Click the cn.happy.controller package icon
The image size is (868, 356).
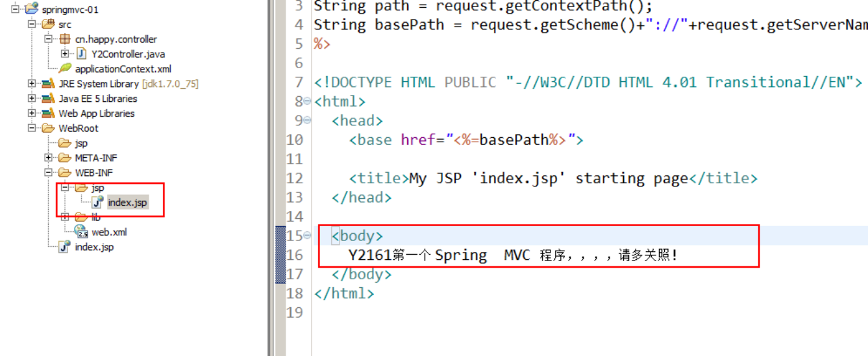pos(65,39)
